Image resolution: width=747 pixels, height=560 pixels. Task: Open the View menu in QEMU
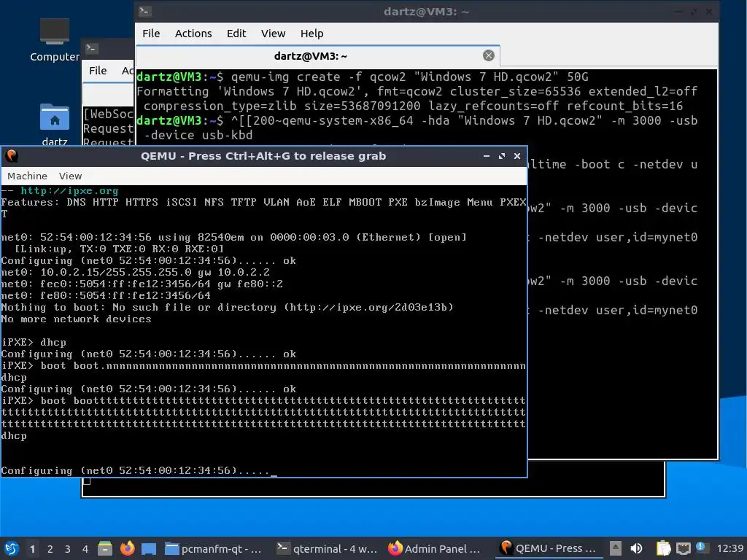(x=71, y=176)
